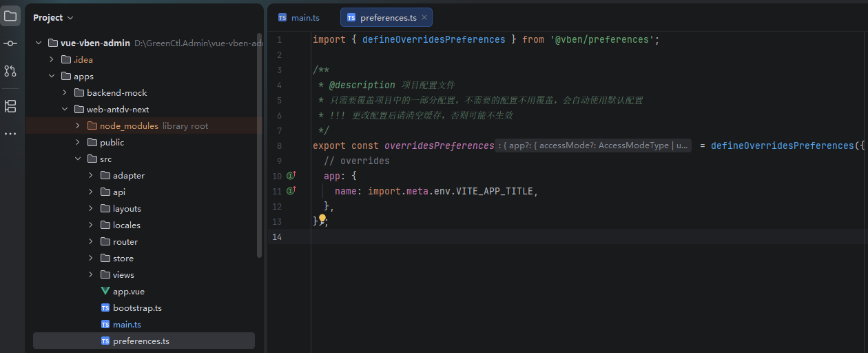This screenshot has width=868, height=353.
Task: Expand the views folder
Action: [91, 274]
